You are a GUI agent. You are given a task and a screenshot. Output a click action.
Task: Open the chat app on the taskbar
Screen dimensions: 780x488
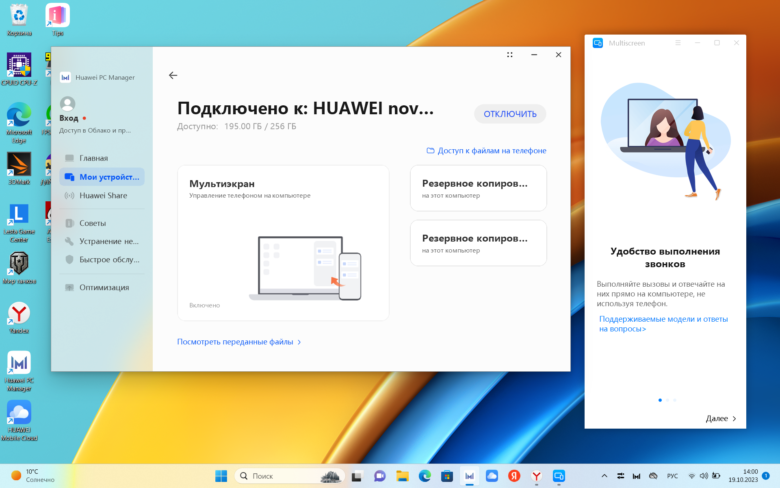pos(380,476)
